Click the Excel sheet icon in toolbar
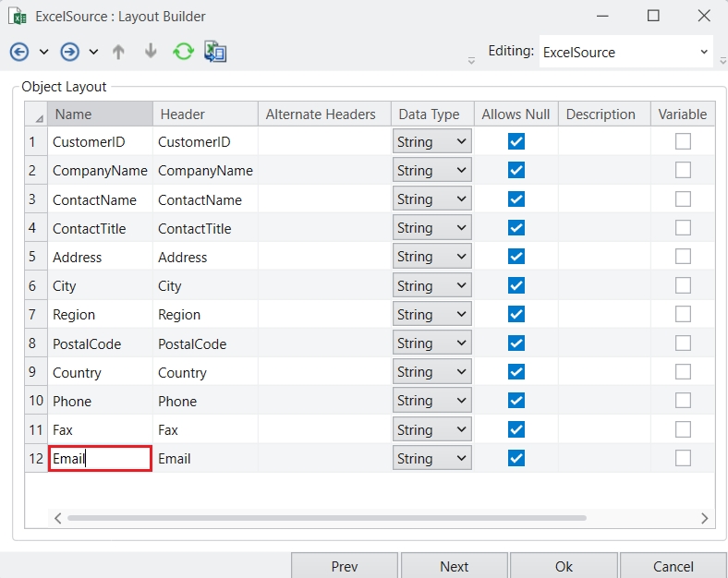The height and width of the screenshot is (578, 728). (x=215, y=52)
